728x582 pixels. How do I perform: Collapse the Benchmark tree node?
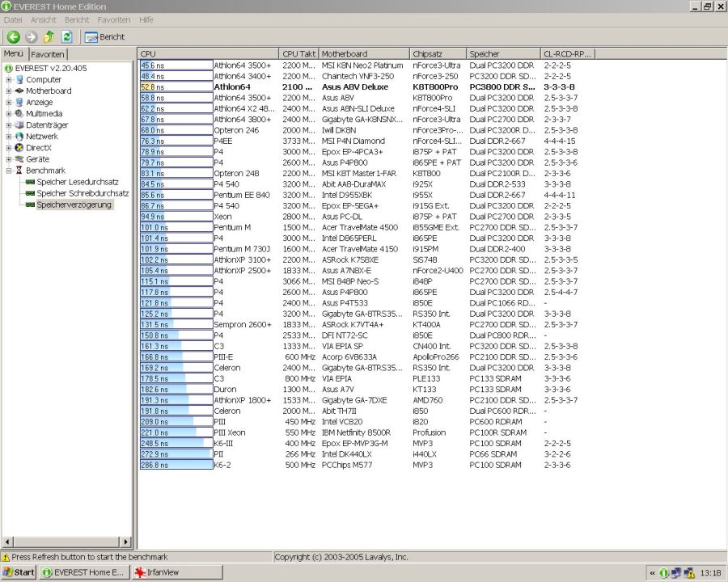pyautogui.click(x=8, y=171)
